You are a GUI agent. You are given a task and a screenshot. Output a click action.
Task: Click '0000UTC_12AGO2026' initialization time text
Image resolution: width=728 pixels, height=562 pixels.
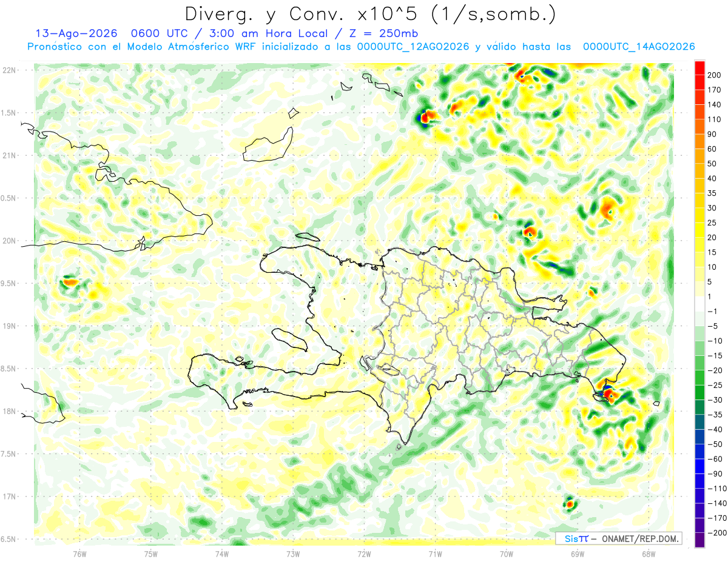tap(413, 47)
